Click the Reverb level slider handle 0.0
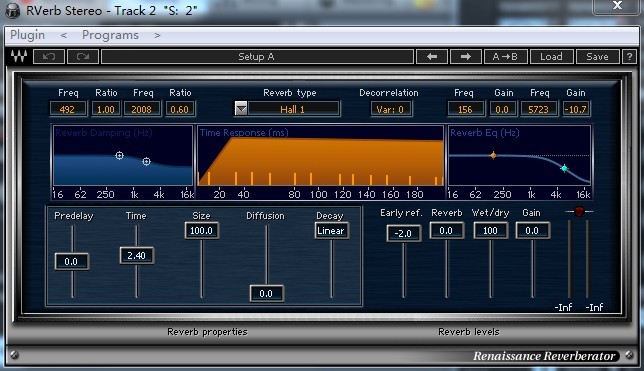 pos(447,230)
